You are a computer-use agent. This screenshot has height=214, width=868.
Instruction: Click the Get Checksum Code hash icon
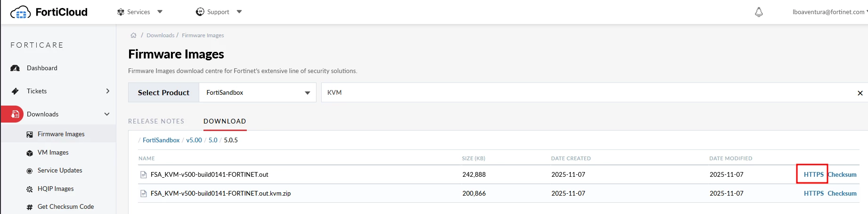coord(30,207)
